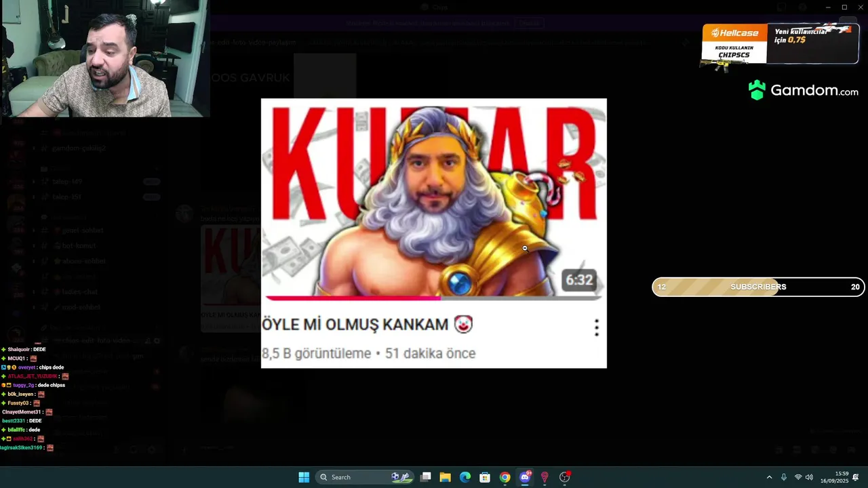Open the talep-151 channel in Discord
The height and width of the screenshot is (488, 868).
(x=67, y=197)
